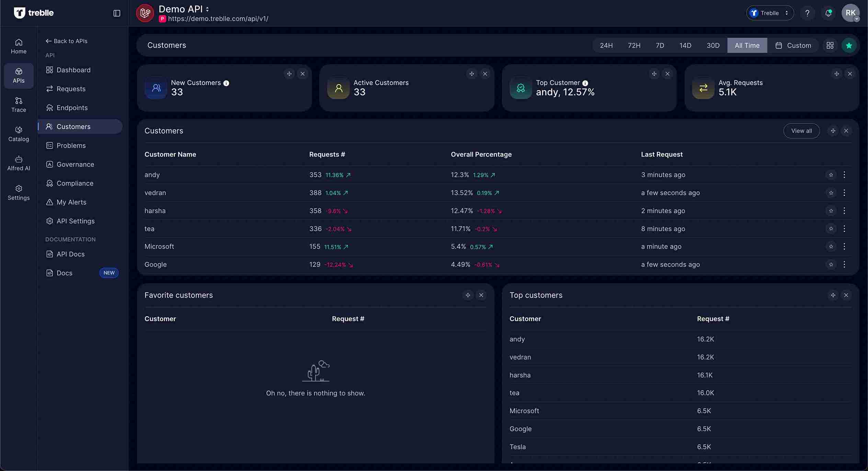Open the Demo API switcher dropdown
Screen dimensions: 868x471
[x=207, y=9]
